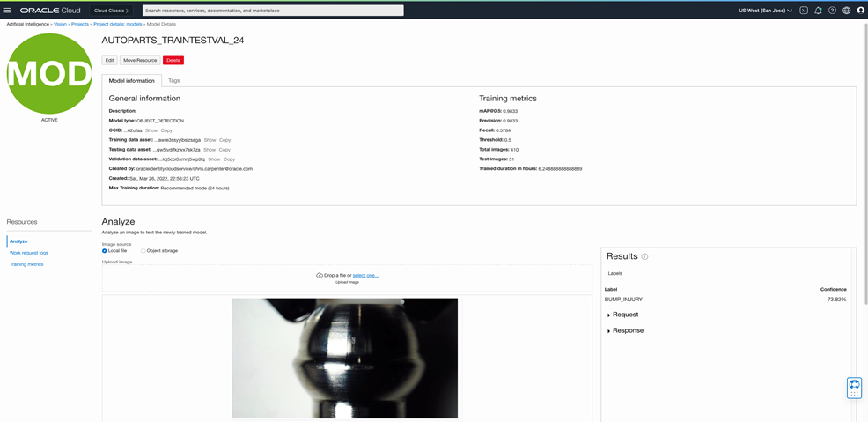Expand the Request section
868x422 pixels.
click(622, 315)
